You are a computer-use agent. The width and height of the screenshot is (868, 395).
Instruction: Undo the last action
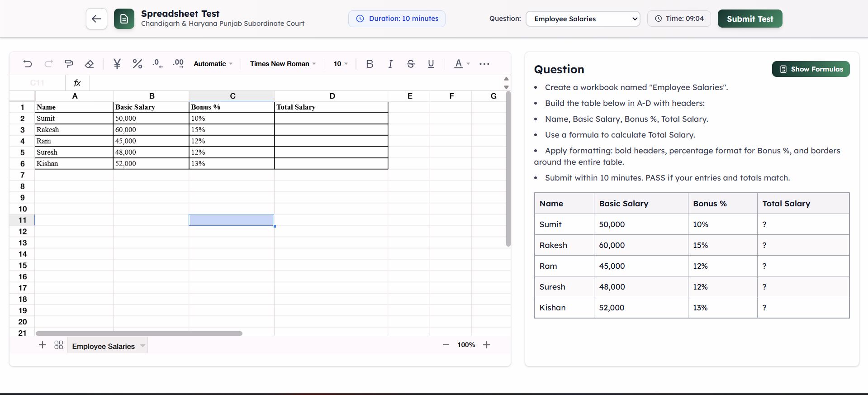pos(28,64)
